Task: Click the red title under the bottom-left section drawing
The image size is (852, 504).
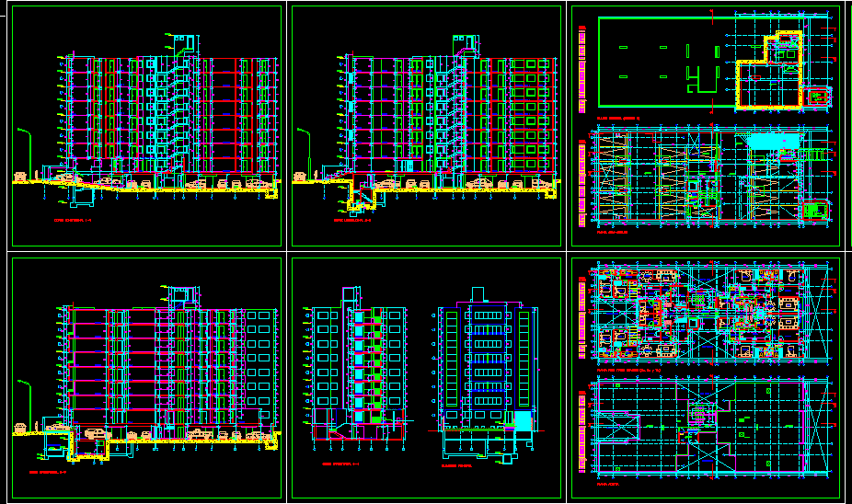Action: pyautogui.click(x=50, y=473)
